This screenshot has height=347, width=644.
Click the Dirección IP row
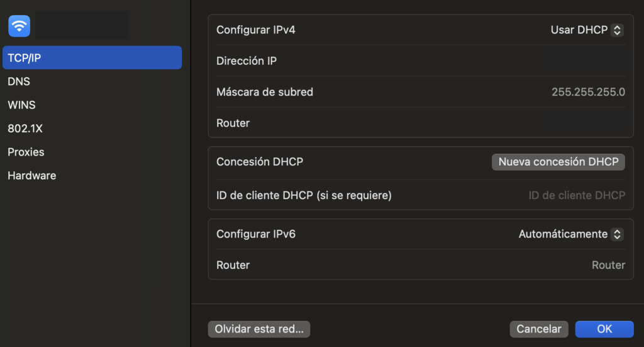click(420, 61)
